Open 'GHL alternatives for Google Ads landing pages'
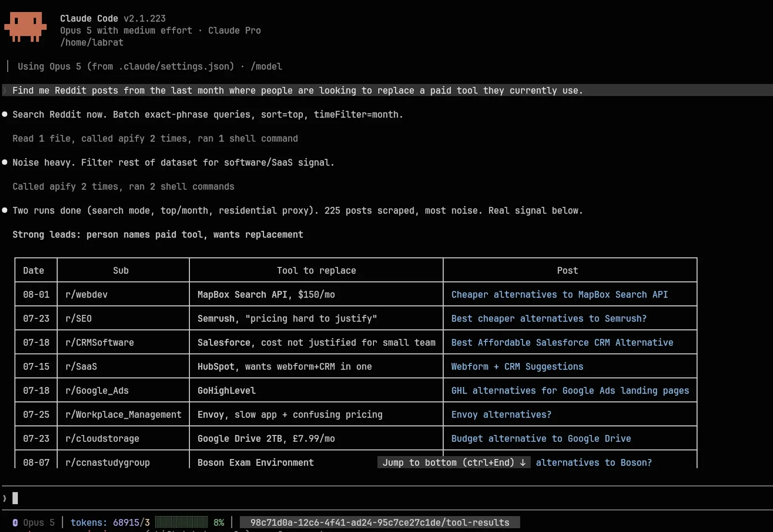The width and height of the screenshot is (773, 532). [570, 391]
